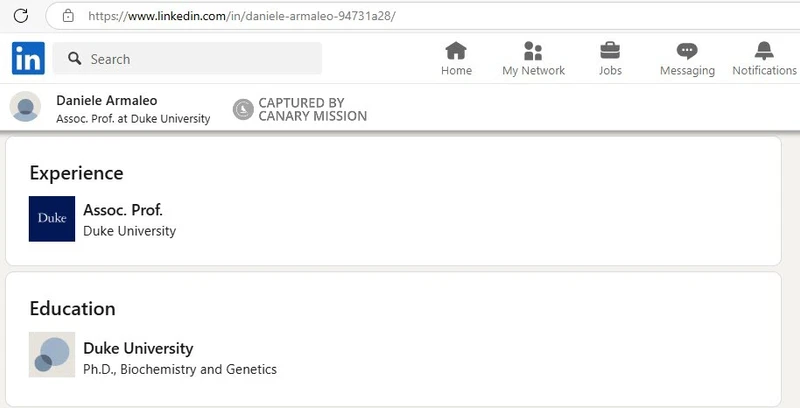Select the Jobs navigation label
The width and height of the screenshot is (800, 408).
pyautogui.click(x=610, y=70)
